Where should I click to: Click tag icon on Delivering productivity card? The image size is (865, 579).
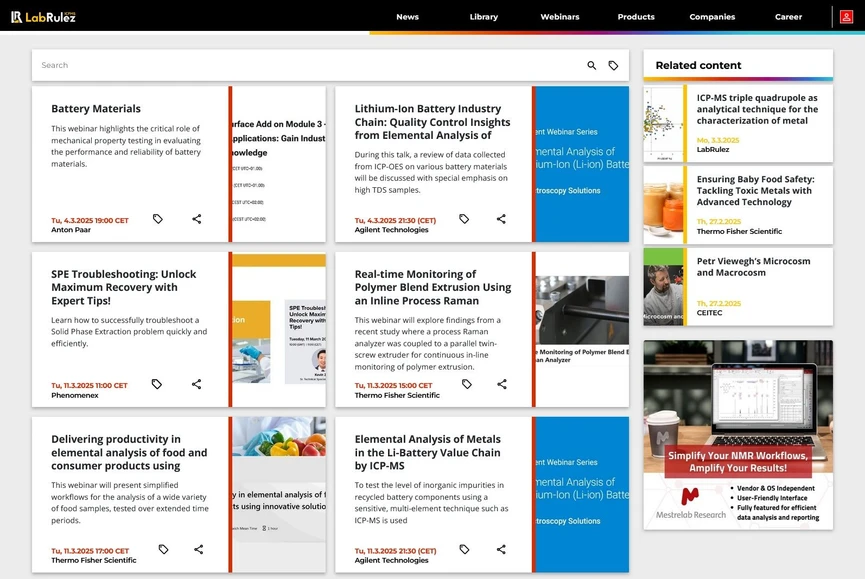pyautogui.click(x=163, y=549)
